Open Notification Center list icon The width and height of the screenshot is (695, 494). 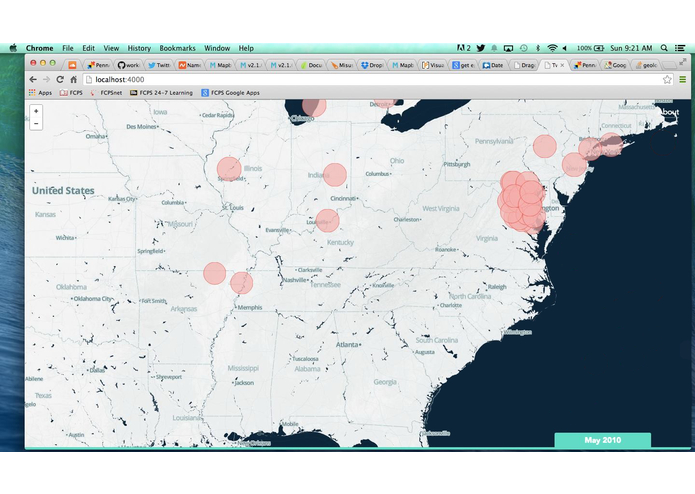click(680, 48)
